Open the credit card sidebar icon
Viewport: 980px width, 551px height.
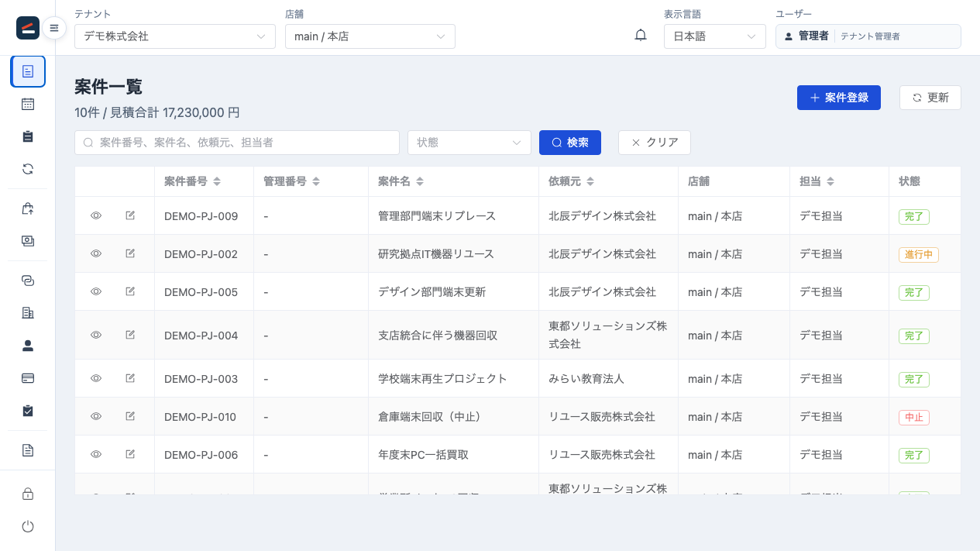28,378
